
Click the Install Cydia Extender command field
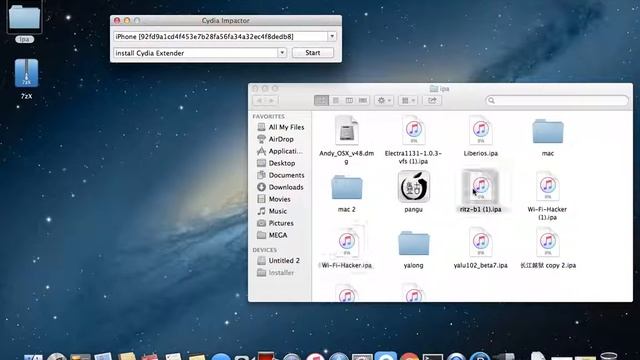196,53
